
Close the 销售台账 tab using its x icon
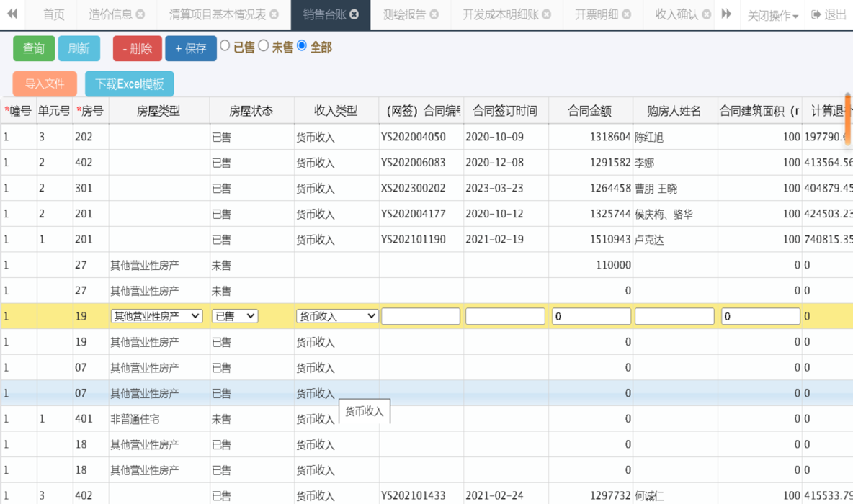tap(354, 14)
